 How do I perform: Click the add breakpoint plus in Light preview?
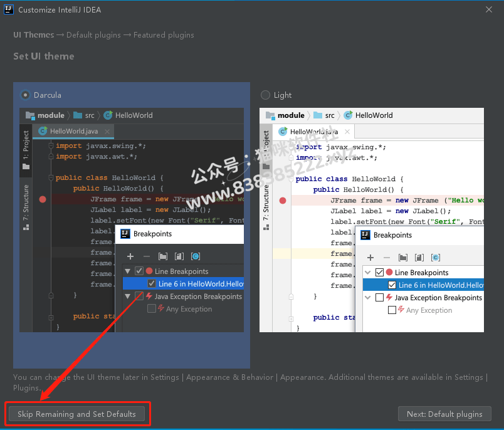[370, 258]
